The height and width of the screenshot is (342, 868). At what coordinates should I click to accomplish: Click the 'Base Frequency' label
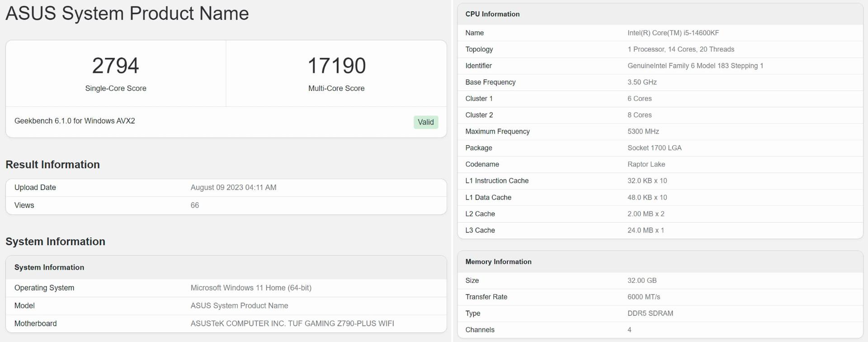tap(491, 82)
